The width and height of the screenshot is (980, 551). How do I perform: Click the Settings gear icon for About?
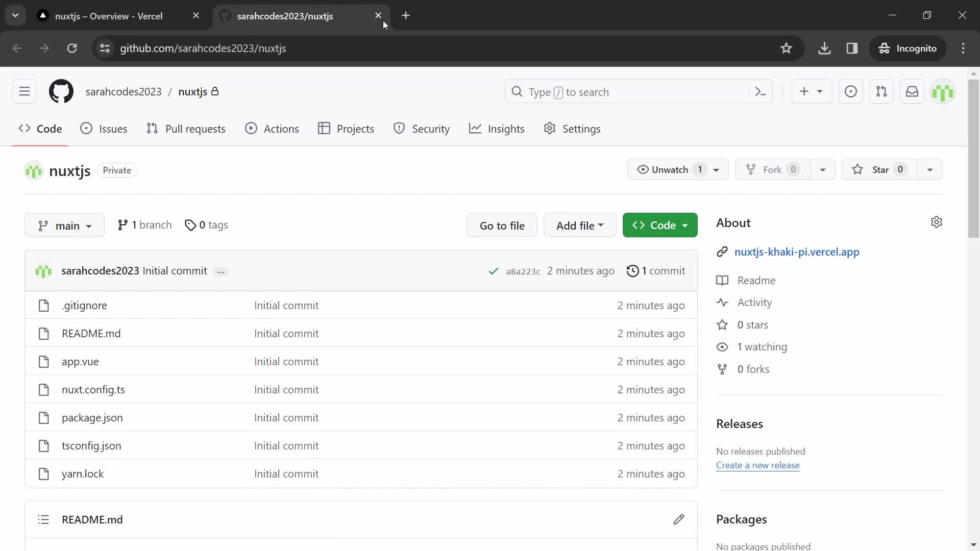click(x=936, y=222)
